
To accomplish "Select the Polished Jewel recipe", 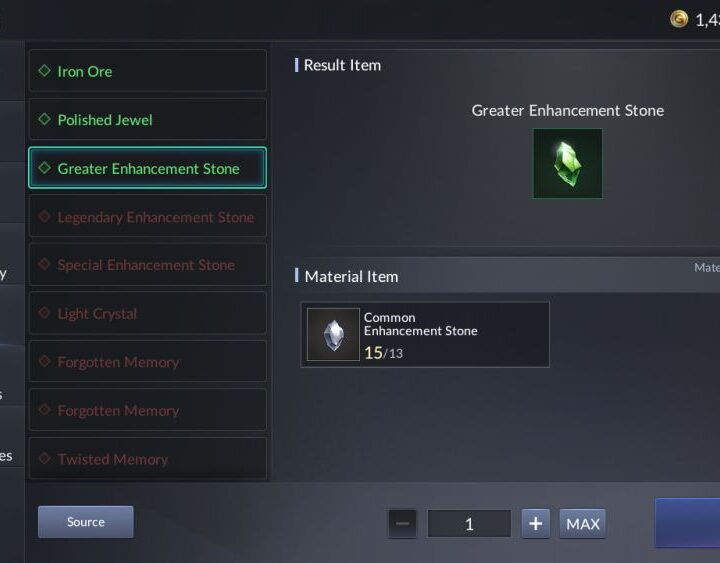I will [147, 119].
